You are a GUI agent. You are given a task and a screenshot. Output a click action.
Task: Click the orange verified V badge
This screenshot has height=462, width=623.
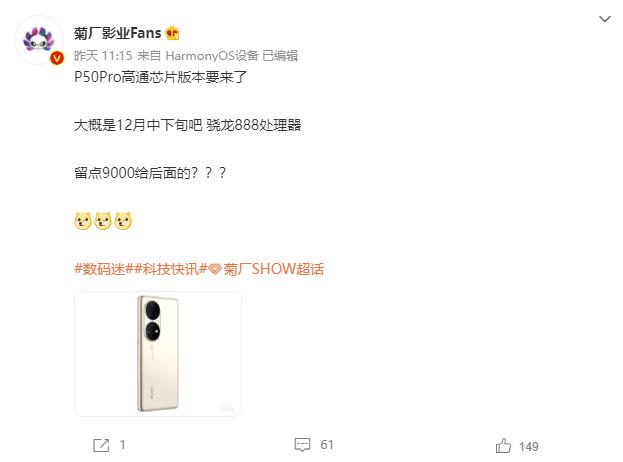57,58
